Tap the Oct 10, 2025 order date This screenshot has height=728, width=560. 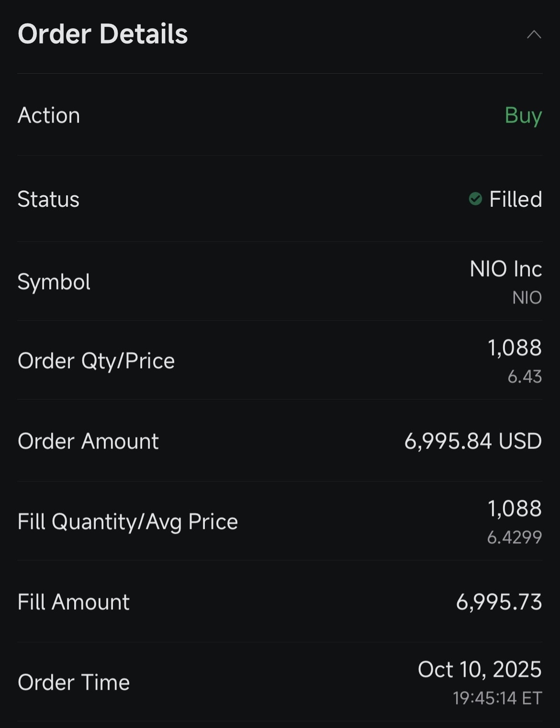coord(480,669)
